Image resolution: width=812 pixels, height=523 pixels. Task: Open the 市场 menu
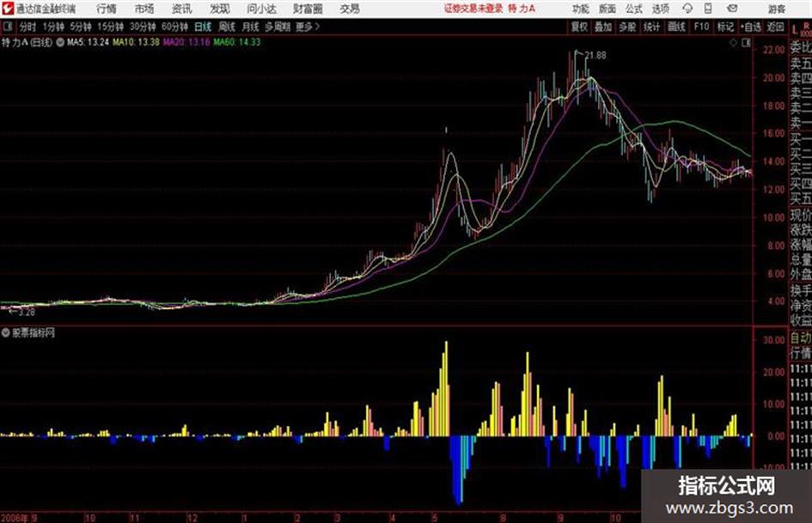144,9
